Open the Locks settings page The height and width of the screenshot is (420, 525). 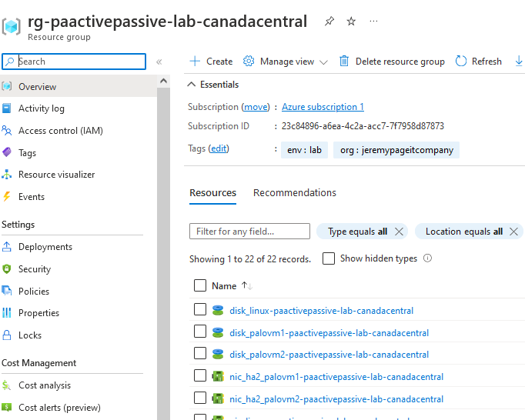(29, 335)
